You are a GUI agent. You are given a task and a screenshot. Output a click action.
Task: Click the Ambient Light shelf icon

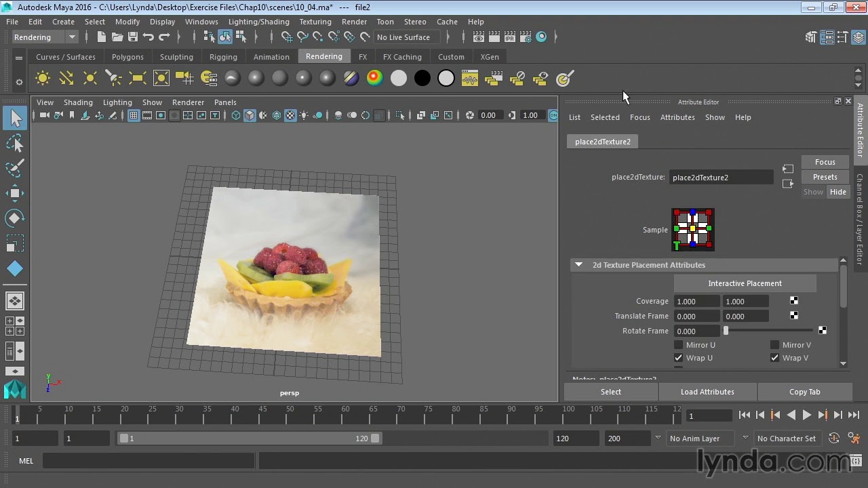point(43,79)
